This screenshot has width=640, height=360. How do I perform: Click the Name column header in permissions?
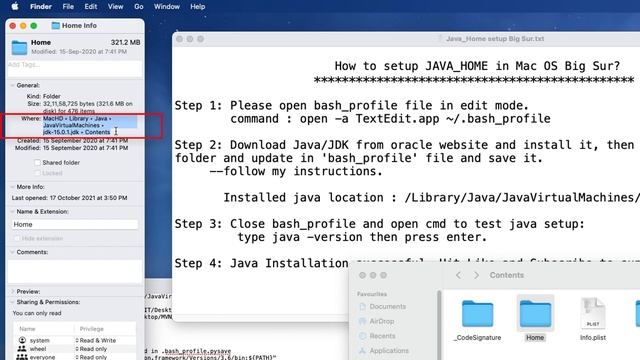tap(27, 329)
